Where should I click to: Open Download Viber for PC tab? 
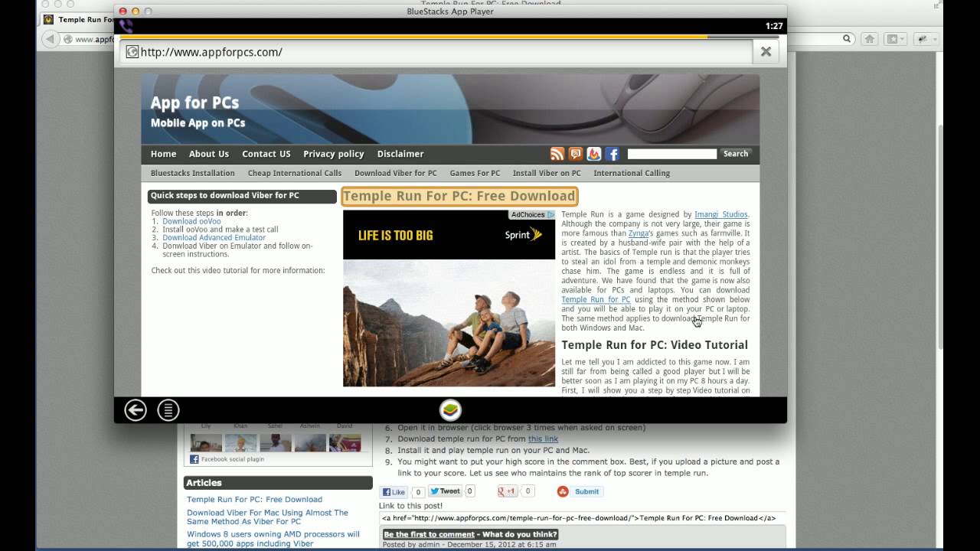[x=396, y=173]
